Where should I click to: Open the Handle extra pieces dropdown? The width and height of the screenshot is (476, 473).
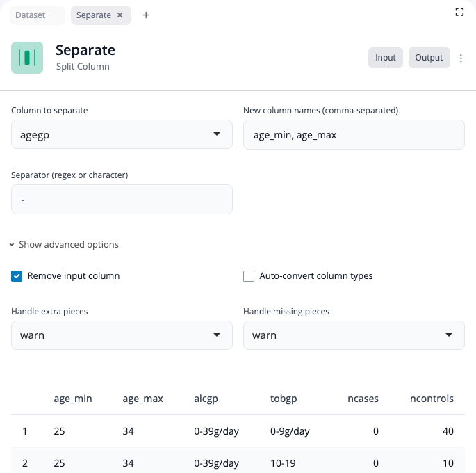(122, 335)
